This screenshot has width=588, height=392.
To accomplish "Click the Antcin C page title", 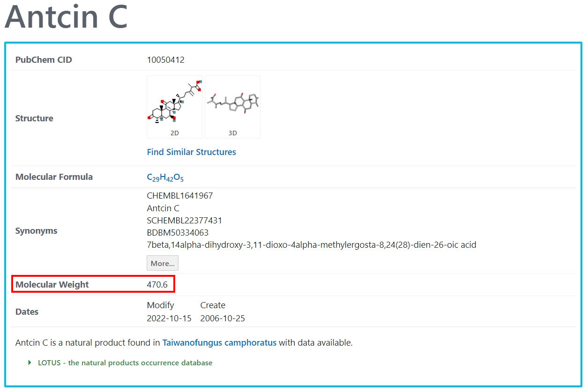I will [x=66, y=17].
